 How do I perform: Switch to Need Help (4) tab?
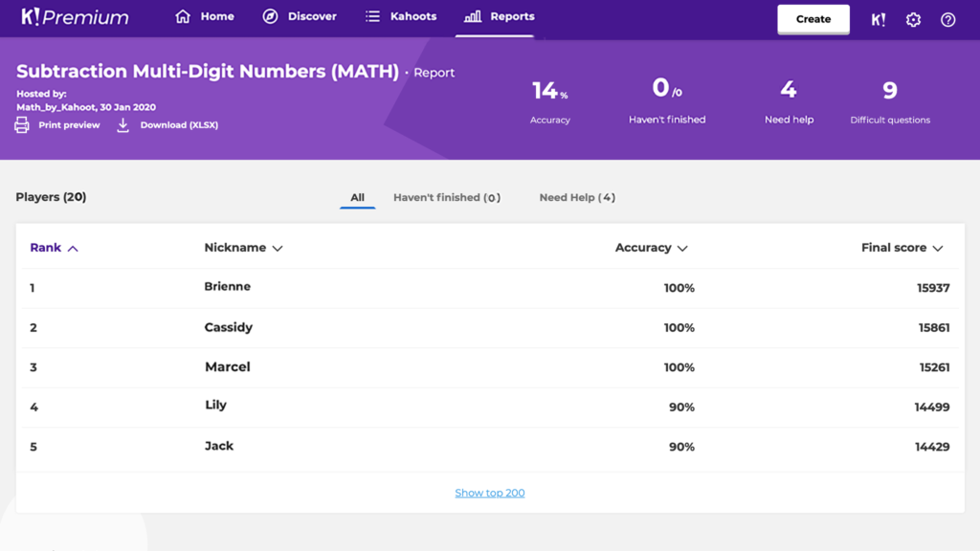(577, 197)
